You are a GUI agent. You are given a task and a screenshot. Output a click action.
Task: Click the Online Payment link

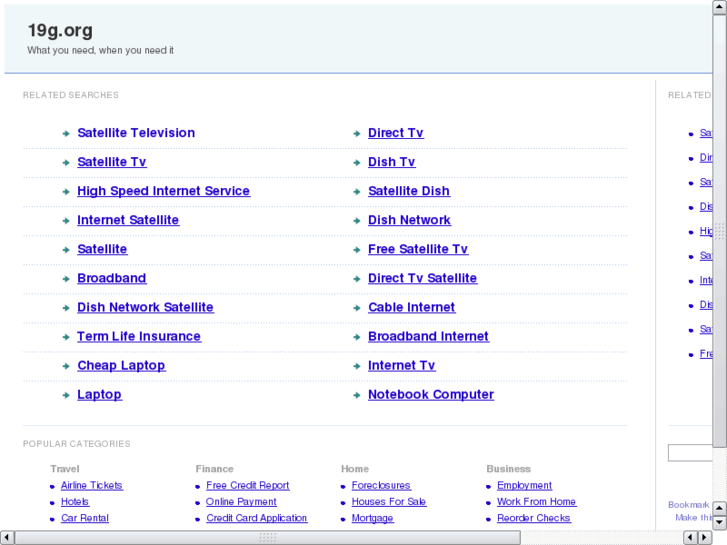(x=241, y=502)
